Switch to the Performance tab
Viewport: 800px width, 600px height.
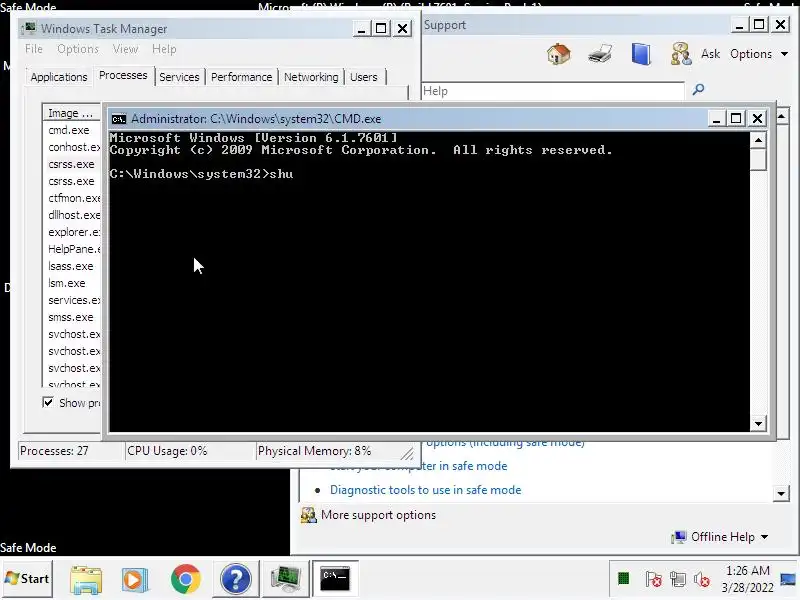click(x=241, y=77)
